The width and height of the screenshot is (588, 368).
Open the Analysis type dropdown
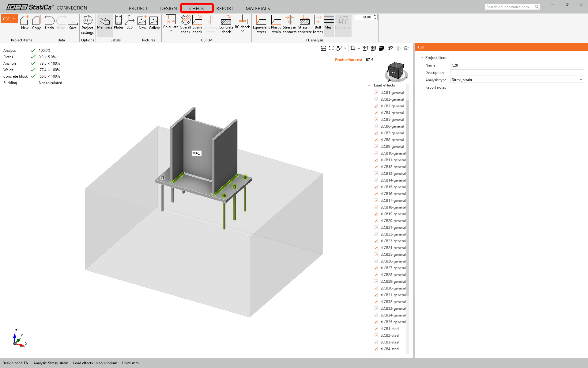coord(517,80)
